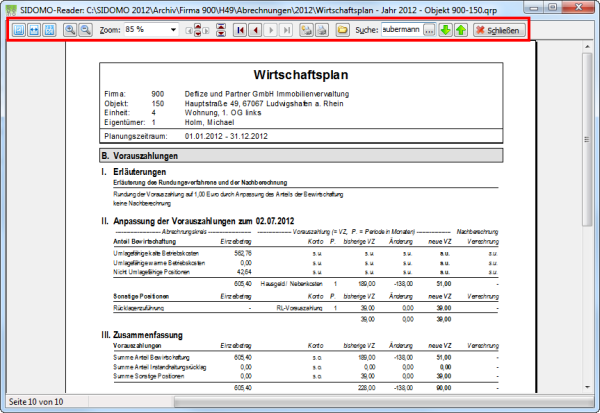This screenshot has width=600, height=413.
Task: Click the search options ellipsis button
Action: coord(429,30)
